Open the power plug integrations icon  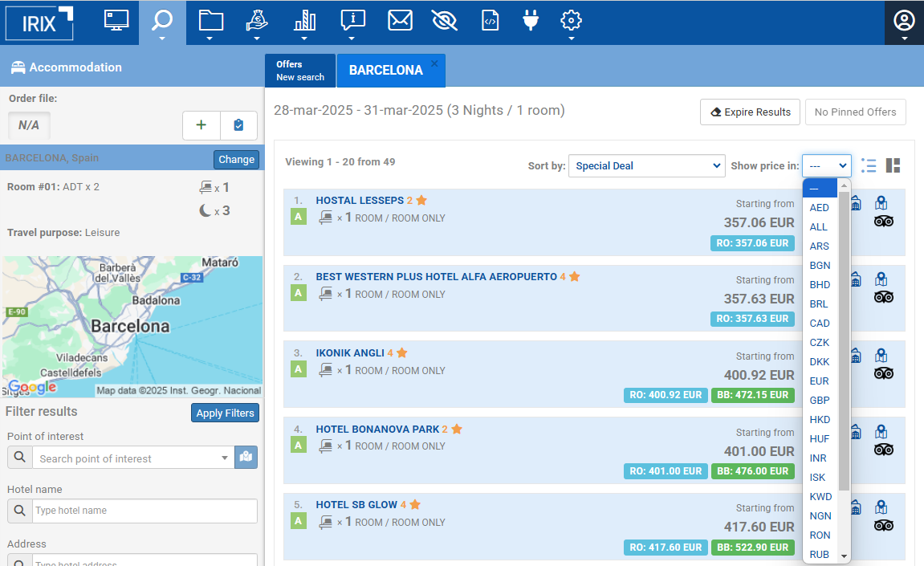point(530,21)
